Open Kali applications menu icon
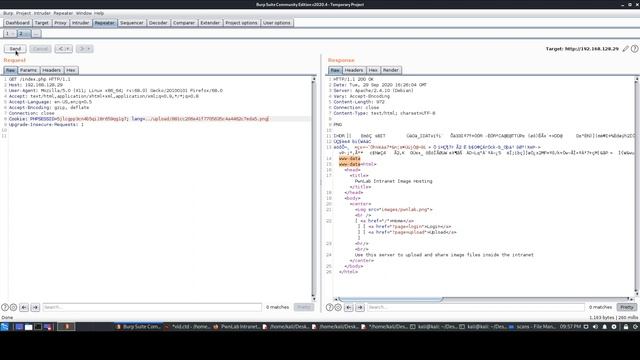 [4, 327]
